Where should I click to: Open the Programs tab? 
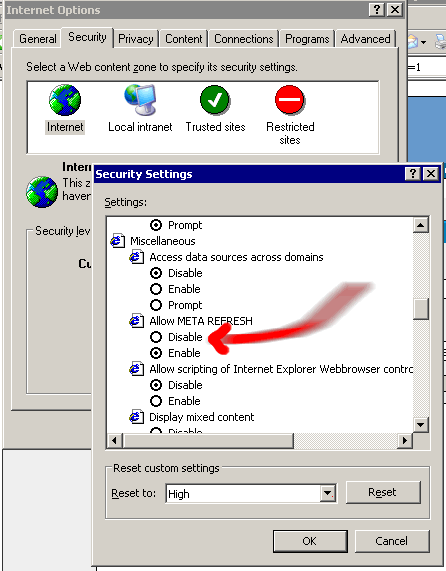[x=307, y=39]
